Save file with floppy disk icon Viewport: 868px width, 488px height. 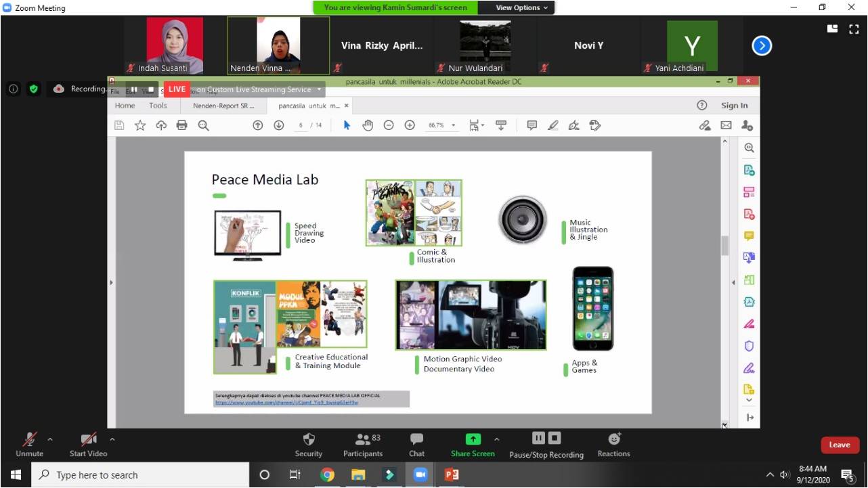coord(119,125)
